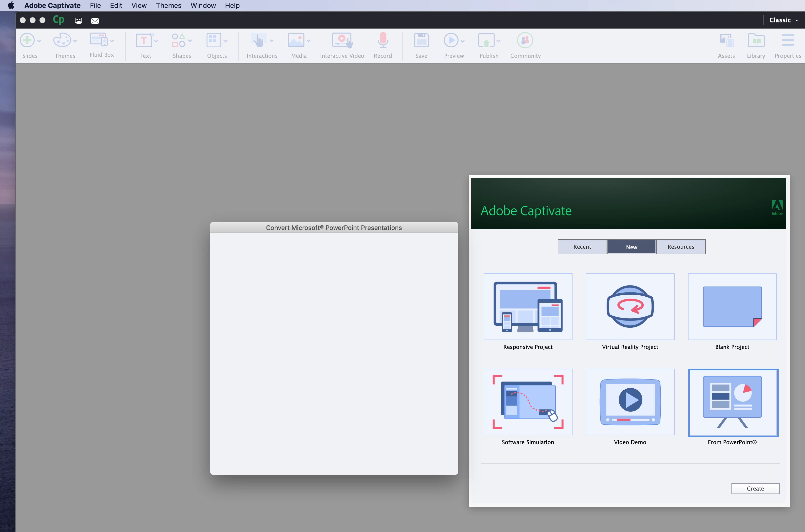The height and width of the screenshot is (532, 805).
Task: Click the Create button
Action: [x=755, y=488]
